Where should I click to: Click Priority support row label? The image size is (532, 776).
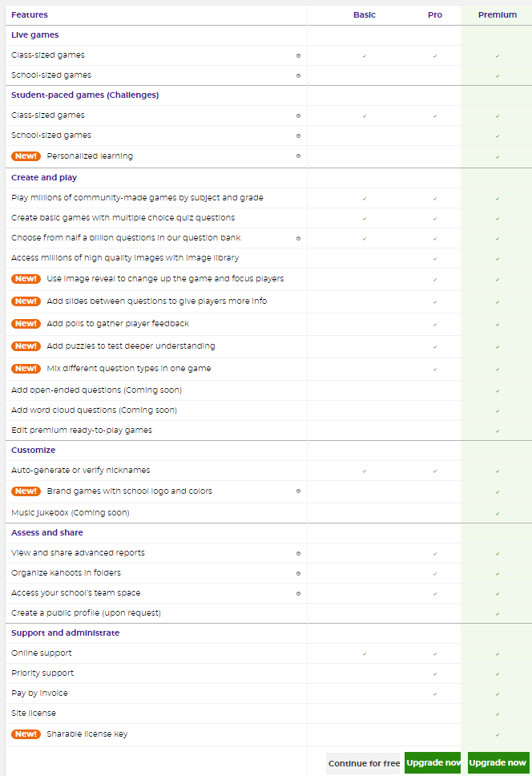[x=42, y=673]
